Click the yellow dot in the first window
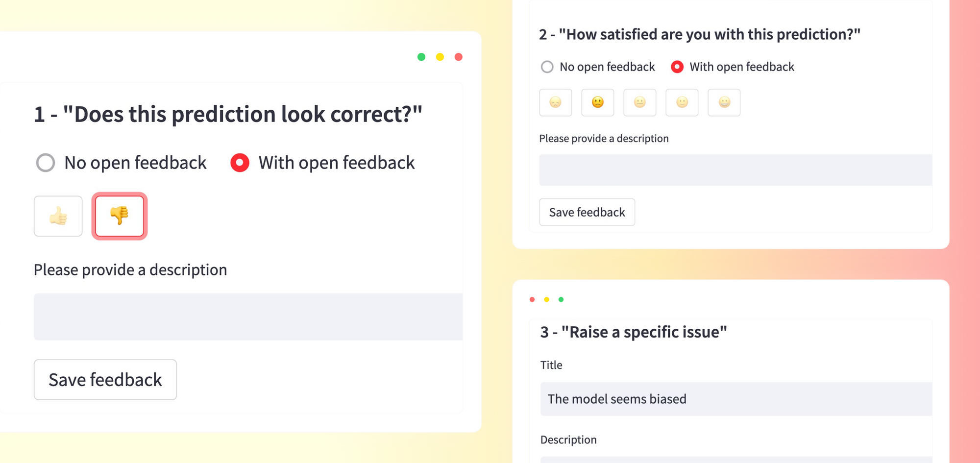980x463 pixels. pos(440,57)
